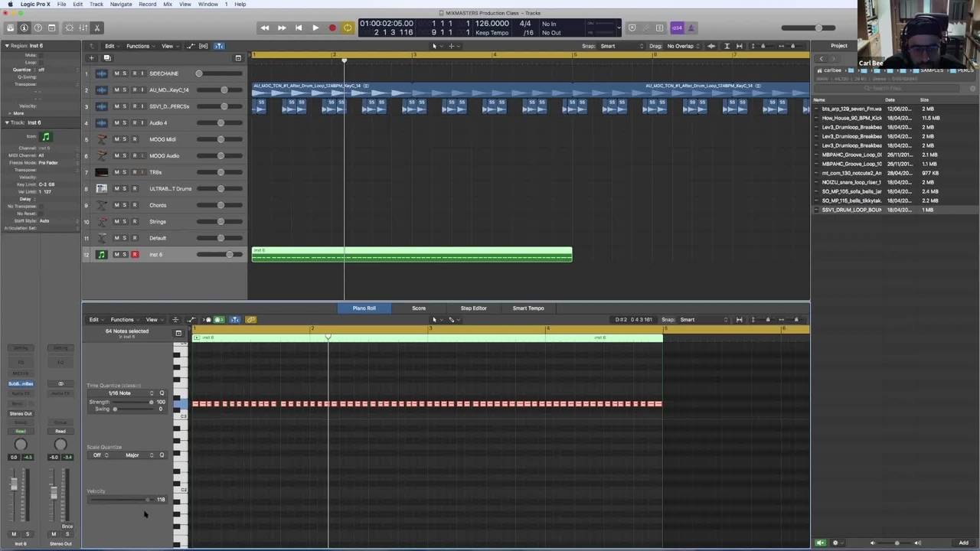The image size is (980, 551).
Task: Click the Chords track volume slider
Action: (x=220, y=205)
